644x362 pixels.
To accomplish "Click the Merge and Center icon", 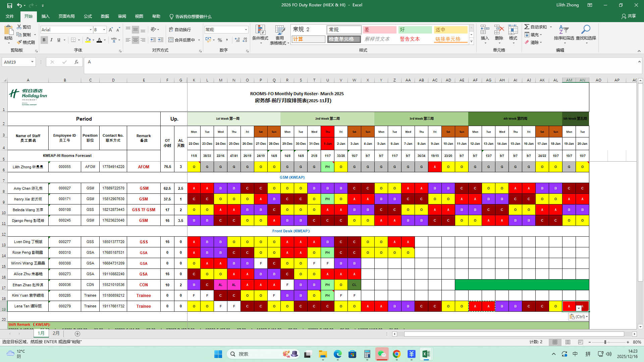I will pyautogui.click(x=171, y=40).
